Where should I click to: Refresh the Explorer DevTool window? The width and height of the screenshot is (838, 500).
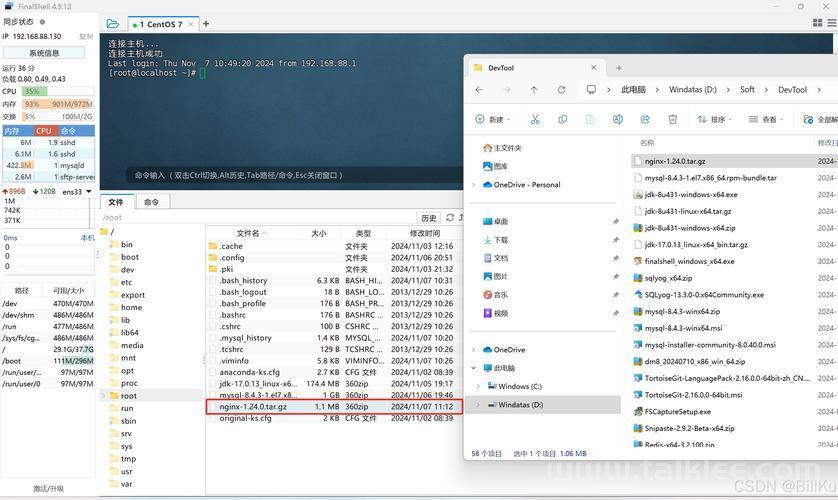pyautogui.click(x=561, y=90)
